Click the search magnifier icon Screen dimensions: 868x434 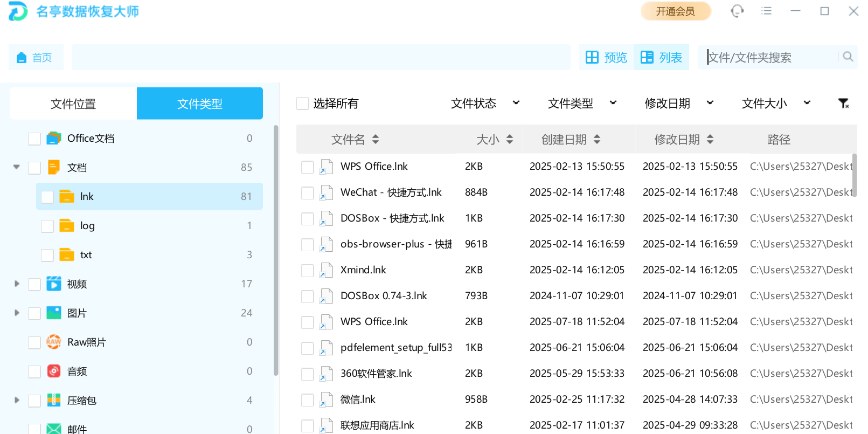point(848,57)
